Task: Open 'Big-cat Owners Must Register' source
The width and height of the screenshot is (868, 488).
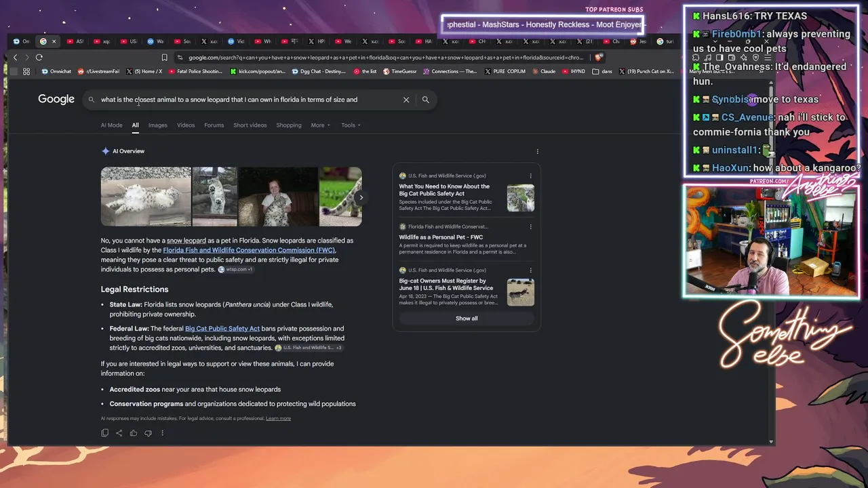Action: click(x=446, y=284)
